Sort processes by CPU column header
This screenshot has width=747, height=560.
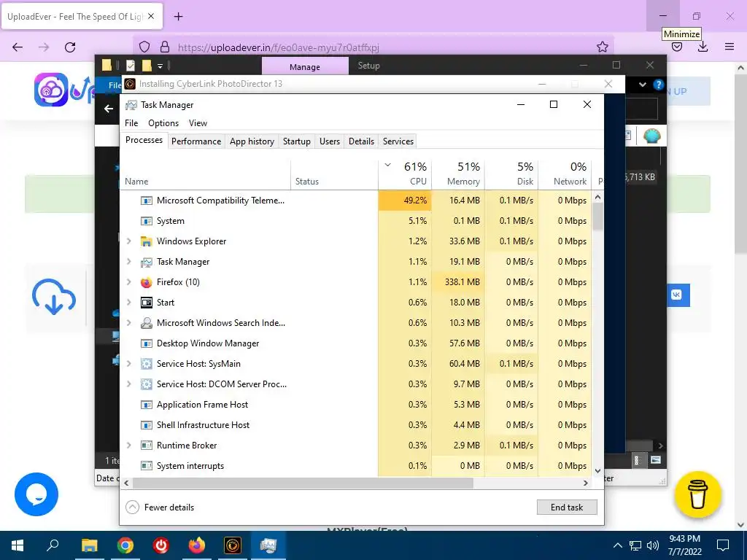pyautogui.click(x=405, y=174)
